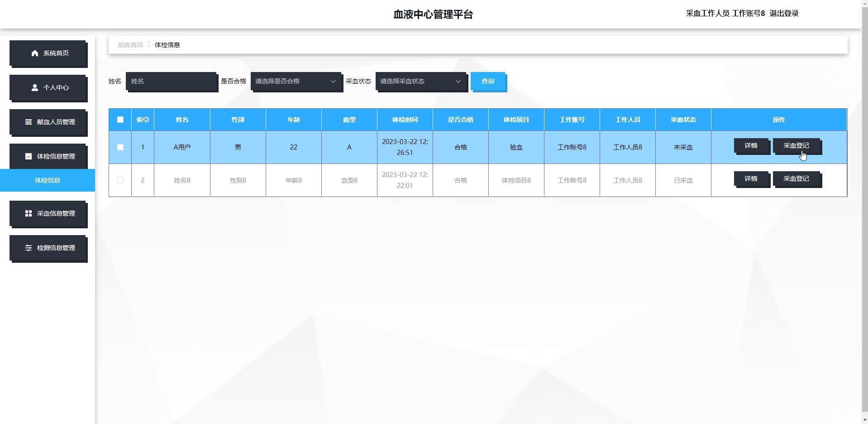Click the 已采血 status cell

(683, 180)
